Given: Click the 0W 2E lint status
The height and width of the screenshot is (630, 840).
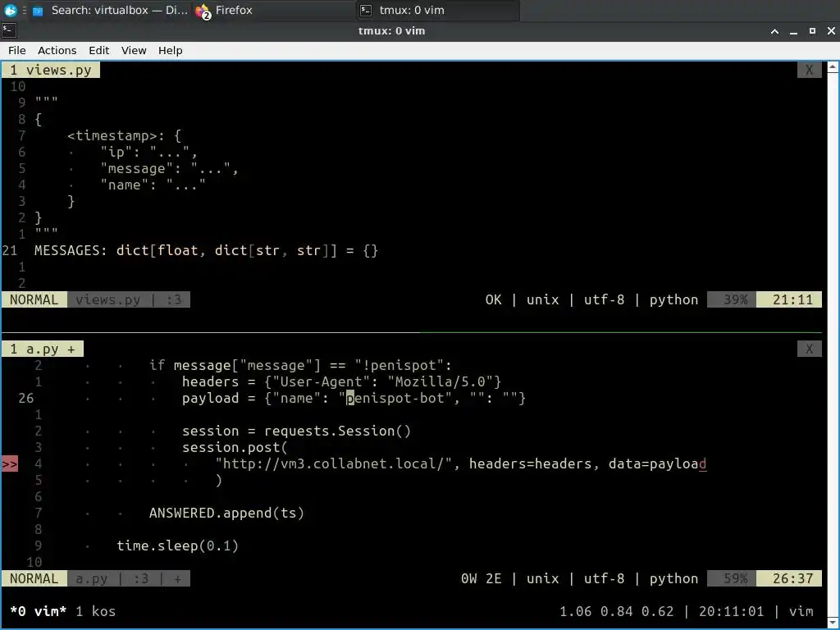Looking at the screenshot, I should coord(481,578).
